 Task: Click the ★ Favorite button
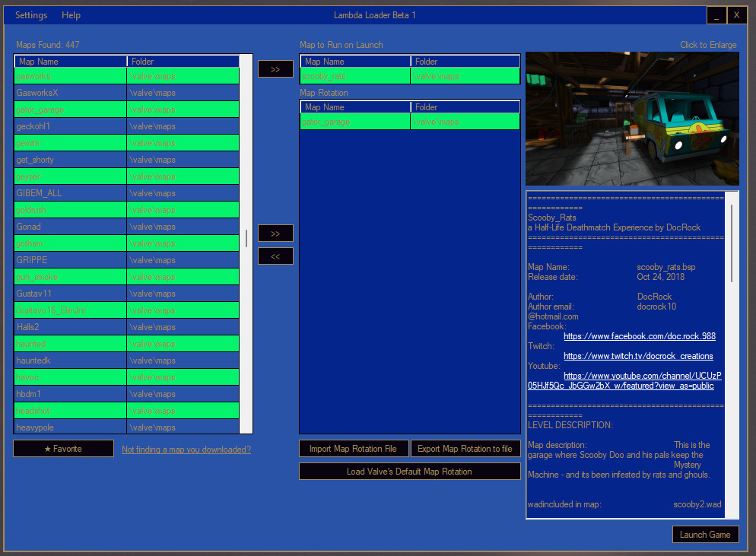coord(63,448)
